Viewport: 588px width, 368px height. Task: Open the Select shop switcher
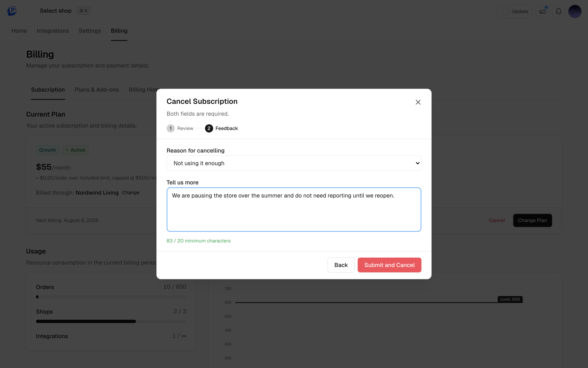[x=56, y=11]
